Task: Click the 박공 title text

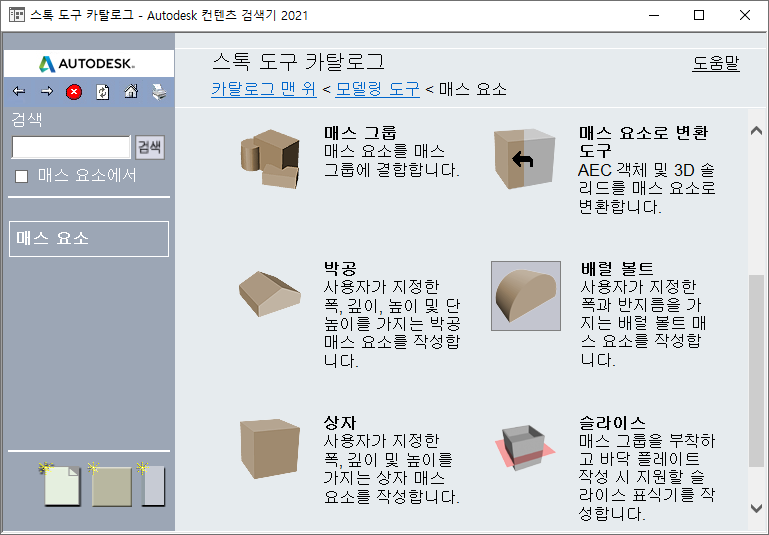Action: click(x=340, y=268)
